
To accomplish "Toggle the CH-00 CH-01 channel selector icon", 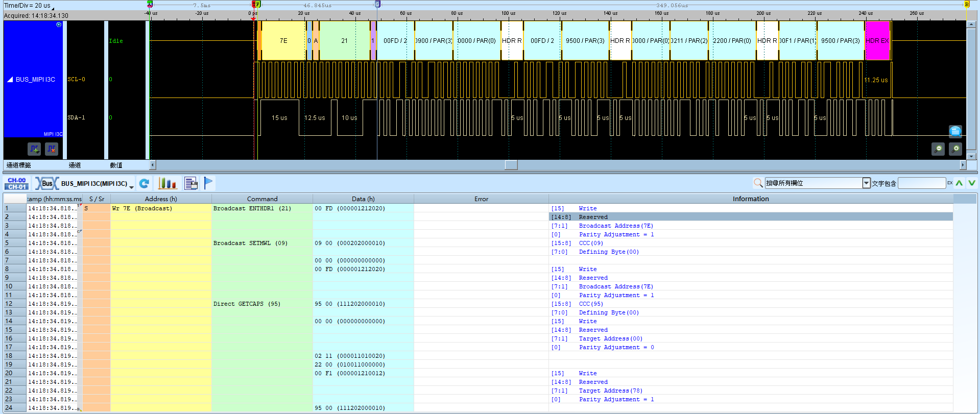I will 17,183.
